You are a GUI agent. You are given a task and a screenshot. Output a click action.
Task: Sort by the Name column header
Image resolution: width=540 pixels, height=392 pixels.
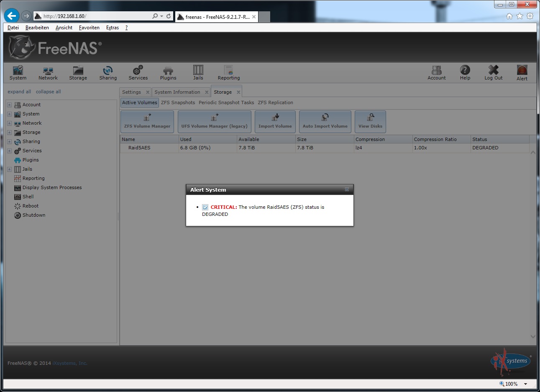pyautogui.click(x=149, y=139)
